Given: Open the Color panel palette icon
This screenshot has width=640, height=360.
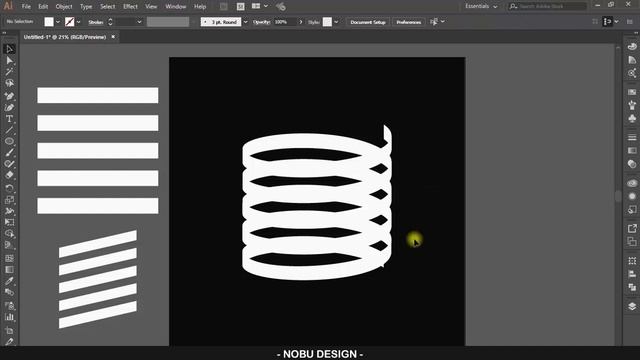Looking at the screenshot, I should 632,46.
